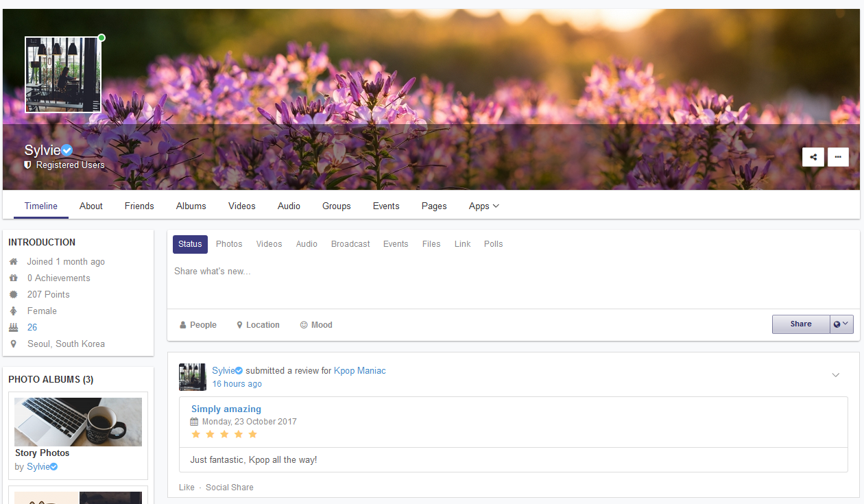864x504 pixels.
Task: Click the map pin icon beside Seoul, South Korea
Action: [x=14, y=344]
